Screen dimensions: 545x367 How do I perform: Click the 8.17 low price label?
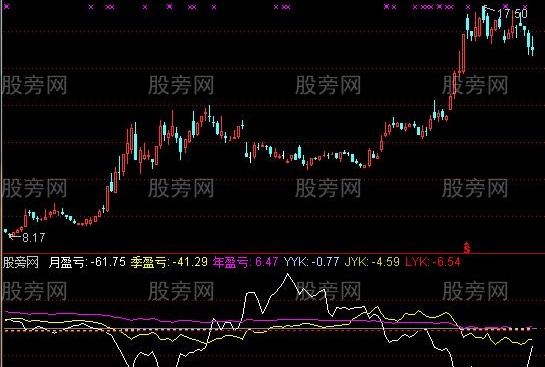coord(33,238)
